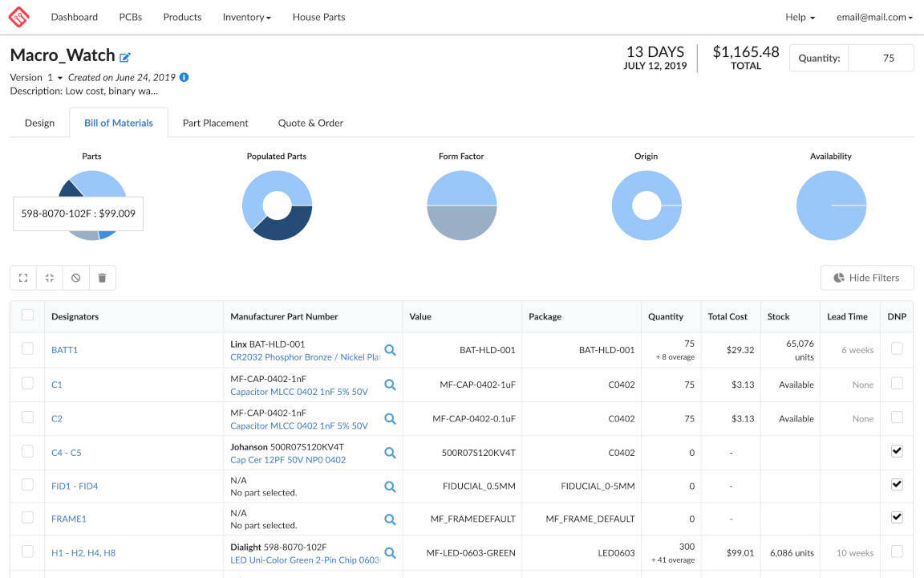The image size is (924, 578).
Task: Search parts for the BATT1 row
Action: pyautogui.click(x=390, y=350)
